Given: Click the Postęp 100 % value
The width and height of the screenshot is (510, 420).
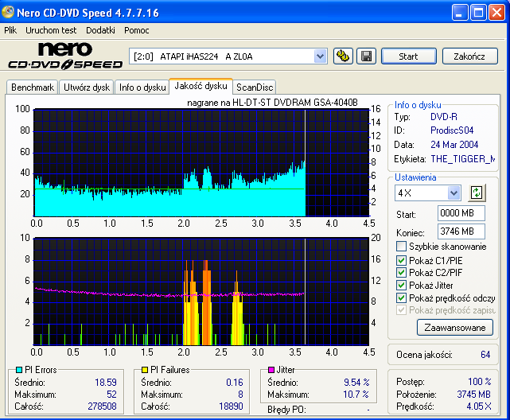Looking at the screenshot, I should (480, 381).
